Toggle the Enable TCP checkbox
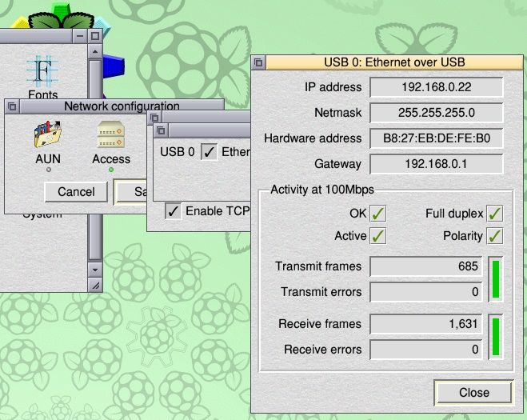The height and width of the screenshot is (420, 527). pos(173,211)
